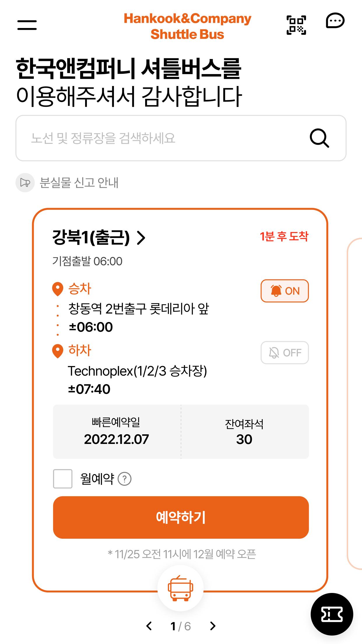Go to the previous route card
The width and height of the screenshot is (362, 644).
pos(149,626)
